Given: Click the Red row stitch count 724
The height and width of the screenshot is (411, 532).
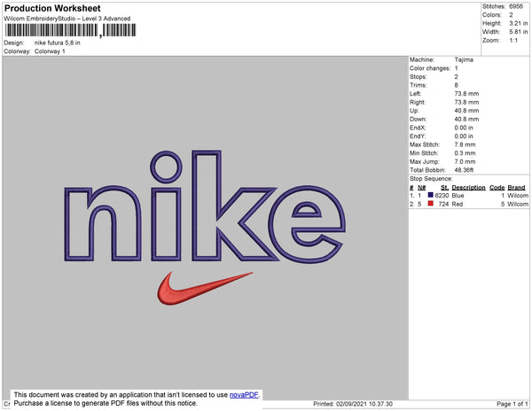Looking at the screenshot, I should tap(443, 204).
